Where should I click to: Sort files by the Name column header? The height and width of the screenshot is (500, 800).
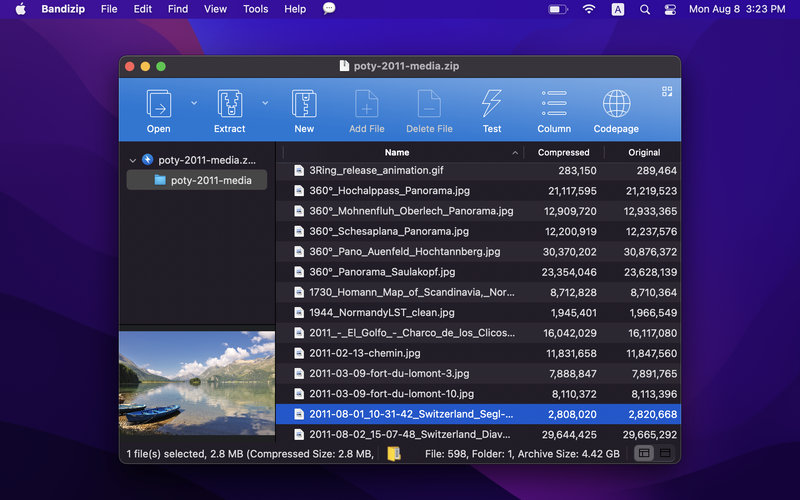397,153
